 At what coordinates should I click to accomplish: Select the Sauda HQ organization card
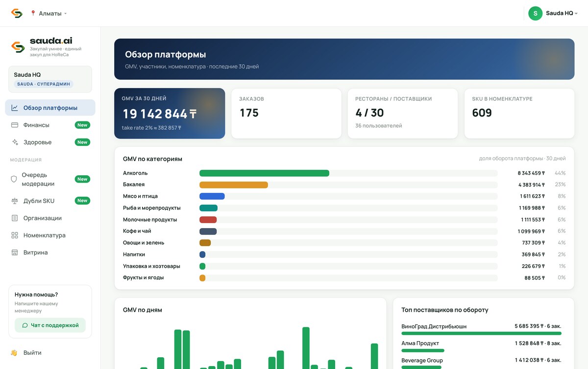[x=50, y=79]
